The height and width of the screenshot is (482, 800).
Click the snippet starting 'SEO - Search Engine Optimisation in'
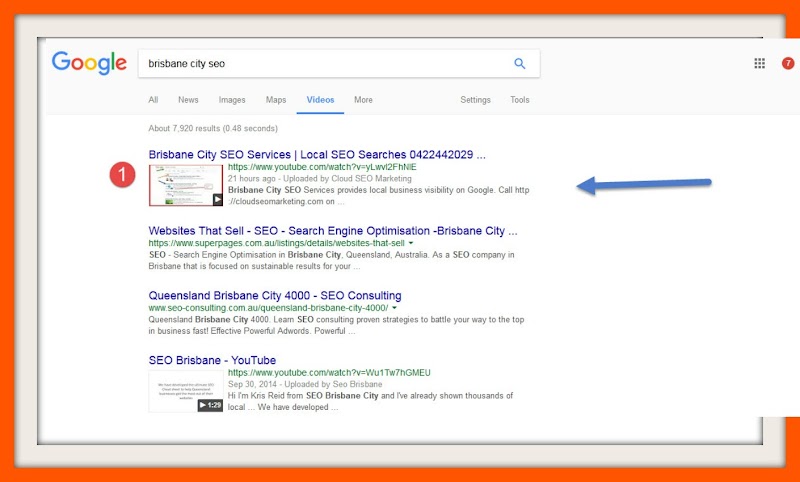[332, 260]
